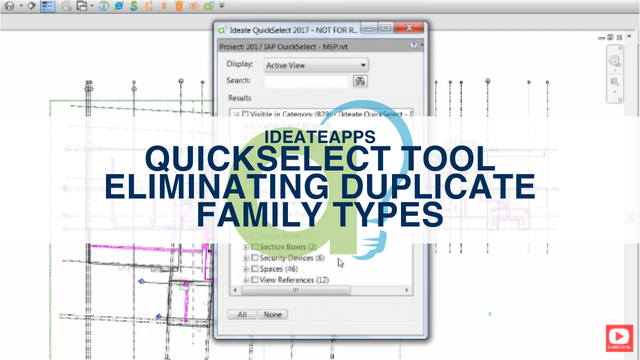Check the Section Boxes (2) checkbox
Viewport: 640px width, 360px height.
(x=255, y=247)
